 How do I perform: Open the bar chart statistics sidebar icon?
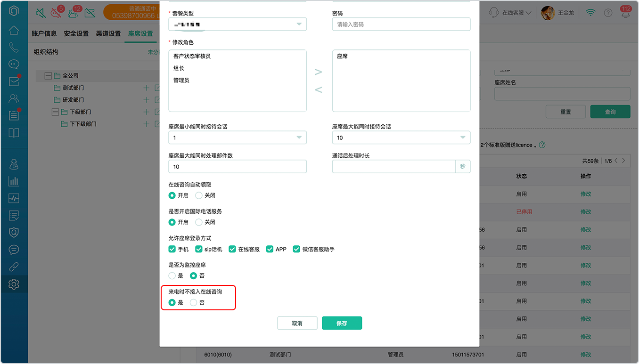(x=14, y=181)
